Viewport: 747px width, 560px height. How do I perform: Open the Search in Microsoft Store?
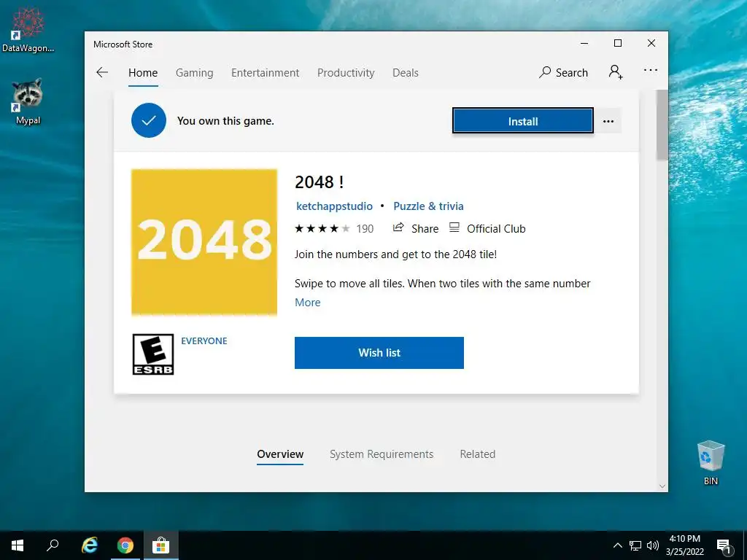[x=564, y=72]
